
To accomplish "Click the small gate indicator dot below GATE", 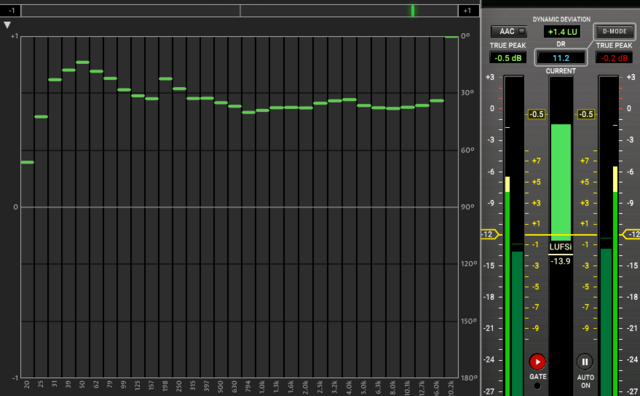I will 537,386.
